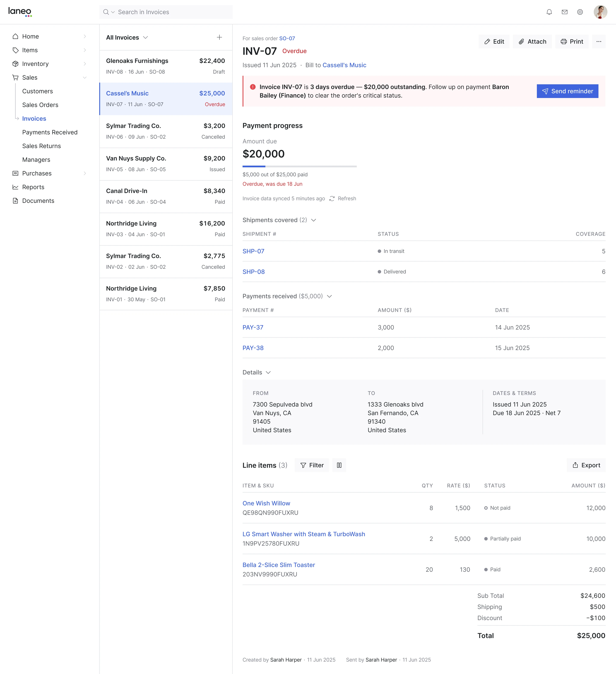616x674 pixels.
Task: Click the payment progress bar
Action: [299, 166]
